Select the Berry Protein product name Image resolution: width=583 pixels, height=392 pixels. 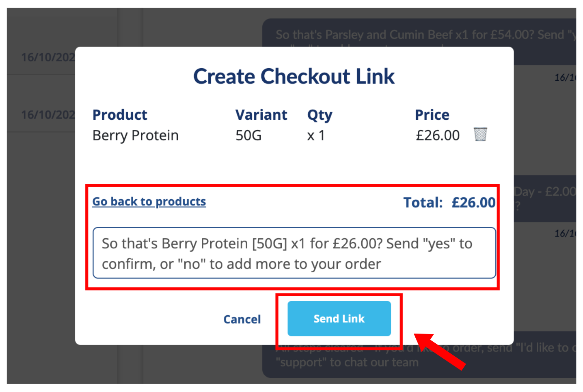(136, 136)
